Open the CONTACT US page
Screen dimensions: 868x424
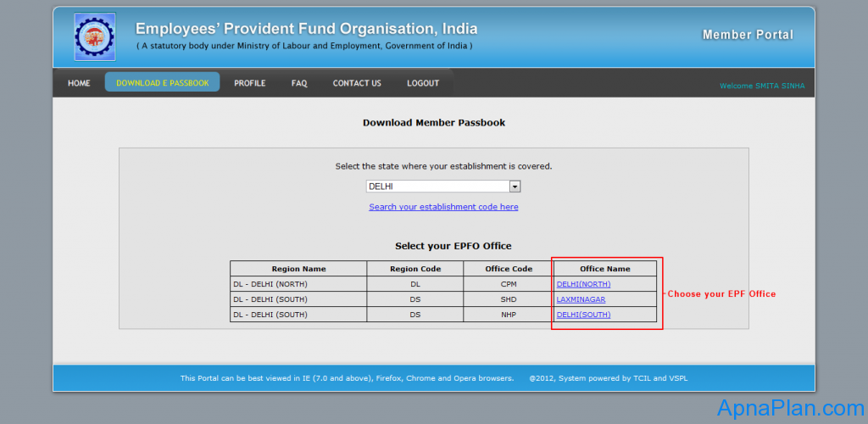click(357, 83)
